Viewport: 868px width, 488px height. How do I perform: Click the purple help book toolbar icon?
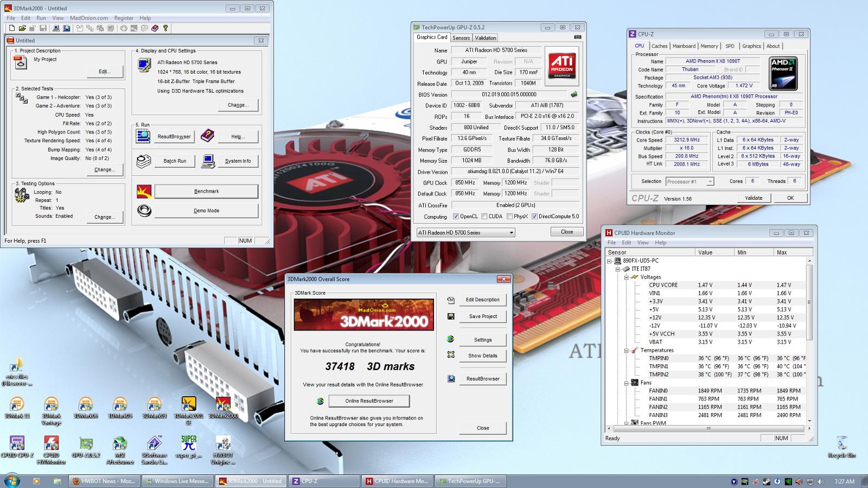pyautogui.click(x=155, y=28)
